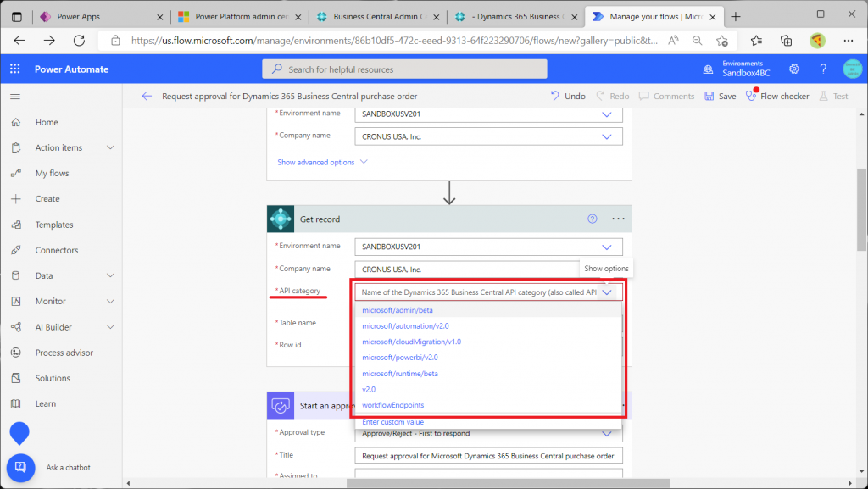
Task: Click the Get record card title
Action: coord(320,219)
